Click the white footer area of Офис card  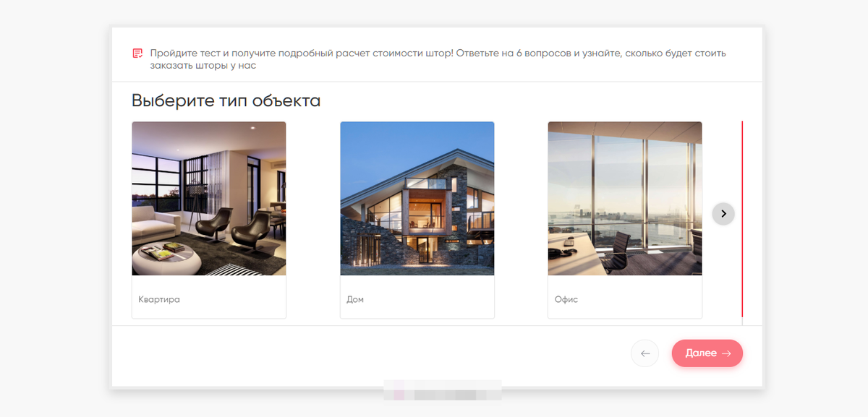click(x=625, y=296)
